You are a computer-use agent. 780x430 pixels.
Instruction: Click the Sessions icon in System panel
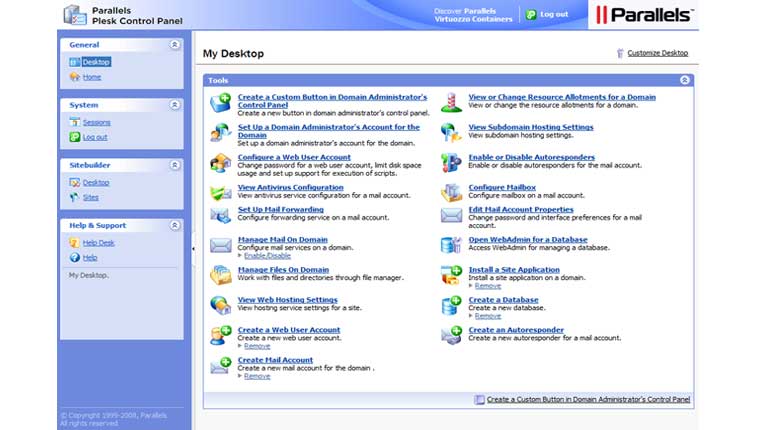tap(75, 122)
